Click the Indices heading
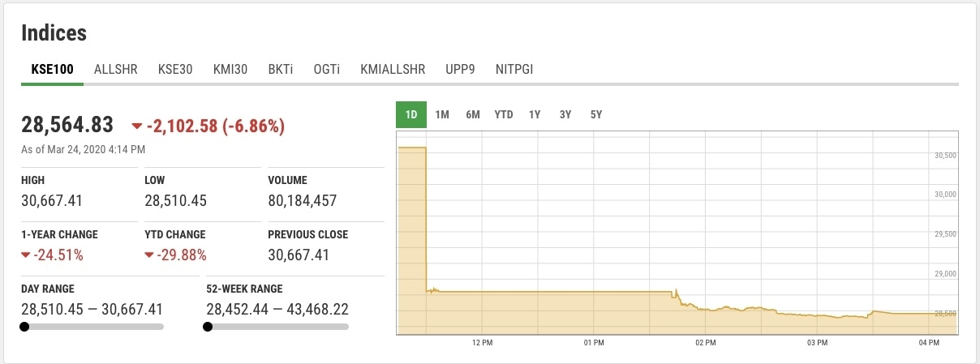This screenshot has height=364, width=980. coord(54,33)
